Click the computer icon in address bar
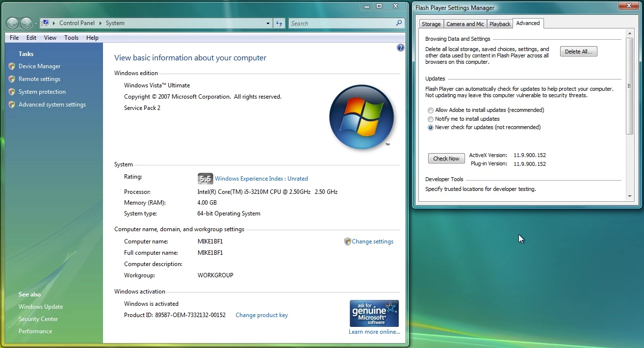 point(45,23)
